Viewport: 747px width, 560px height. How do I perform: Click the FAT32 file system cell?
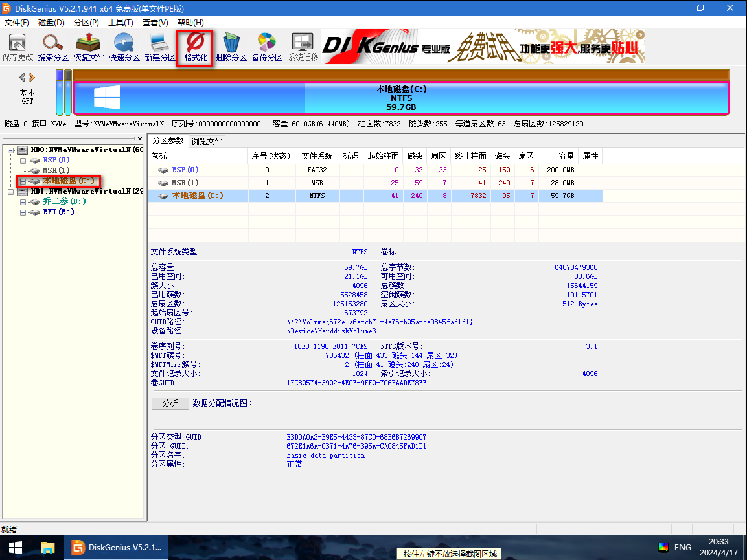pyautogui.click(x=317, y=170)
